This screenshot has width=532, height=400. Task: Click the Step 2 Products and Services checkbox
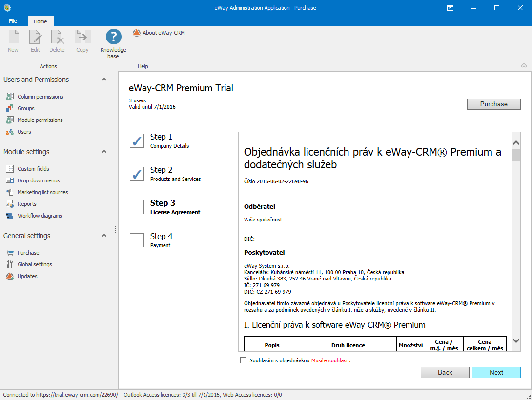[x=137, y=174]
